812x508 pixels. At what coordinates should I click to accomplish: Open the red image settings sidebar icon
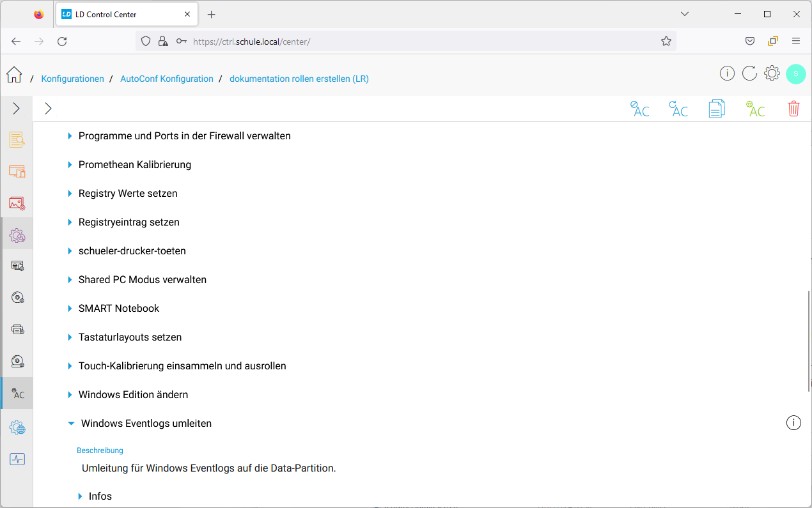click(17, 203)
